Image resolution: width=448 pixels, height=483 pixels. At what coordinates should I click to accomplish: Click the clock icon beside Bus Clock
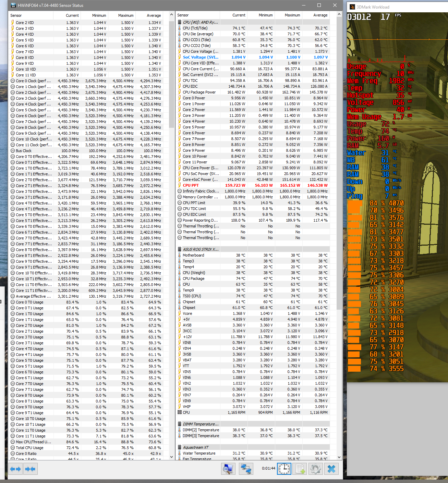(x=13, y=151)
